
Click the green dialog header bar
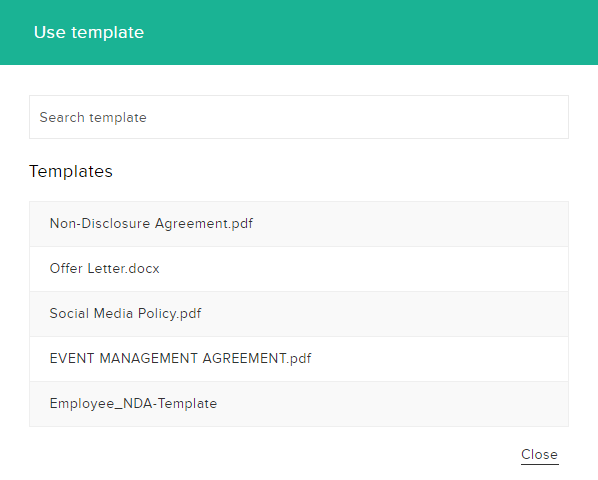coord(299,32)
